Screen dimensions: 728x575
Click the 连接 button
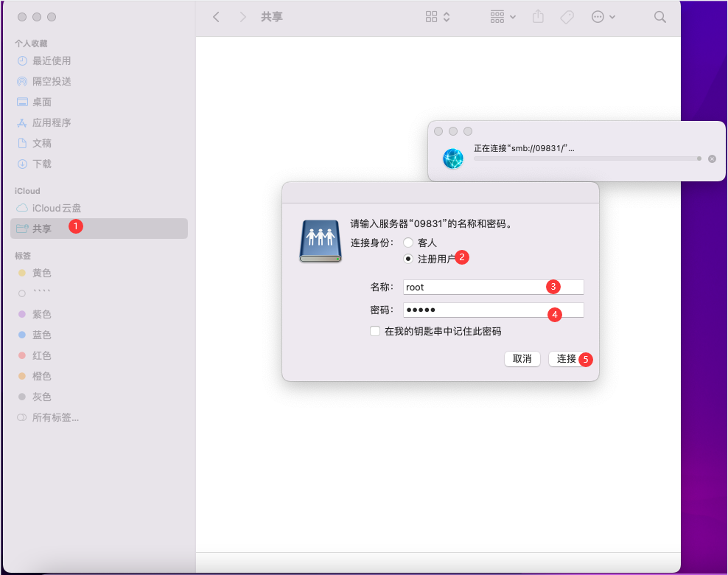pyautogui.click(x=567, y=358)
